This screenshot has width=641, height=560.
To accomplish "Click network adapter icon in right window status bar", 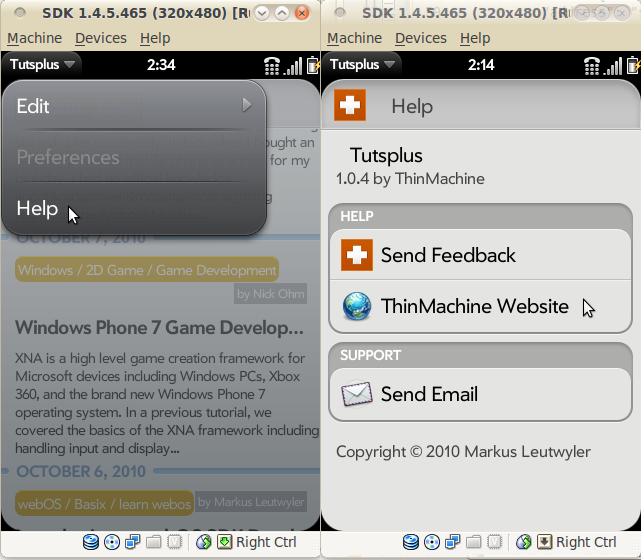I will point(453,542).
